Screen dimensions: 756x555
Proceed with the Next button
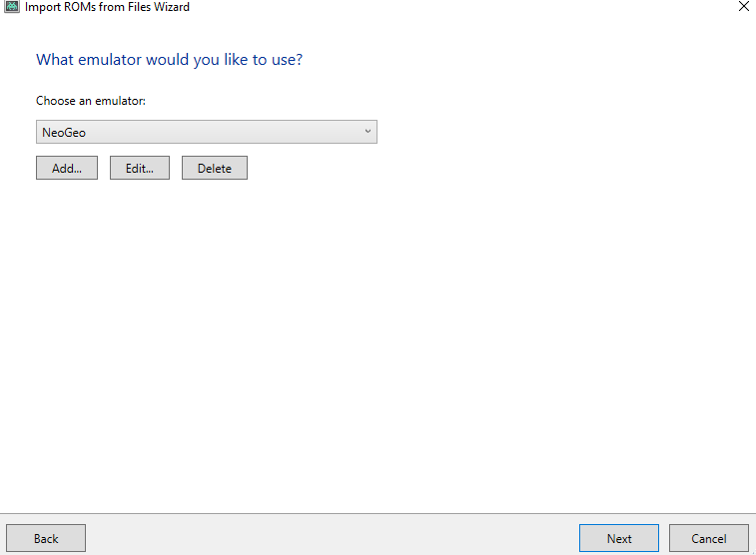(619, 538)
